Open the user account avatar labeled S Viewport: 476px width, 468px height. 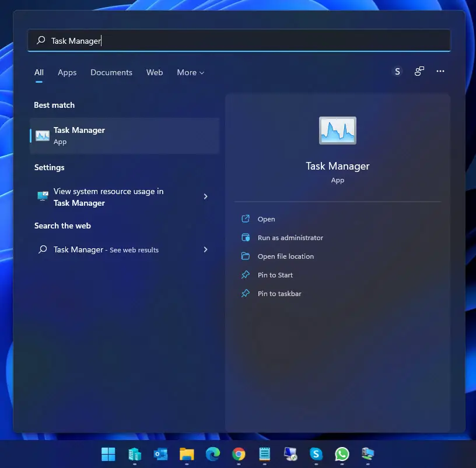(x=397, y=72)
